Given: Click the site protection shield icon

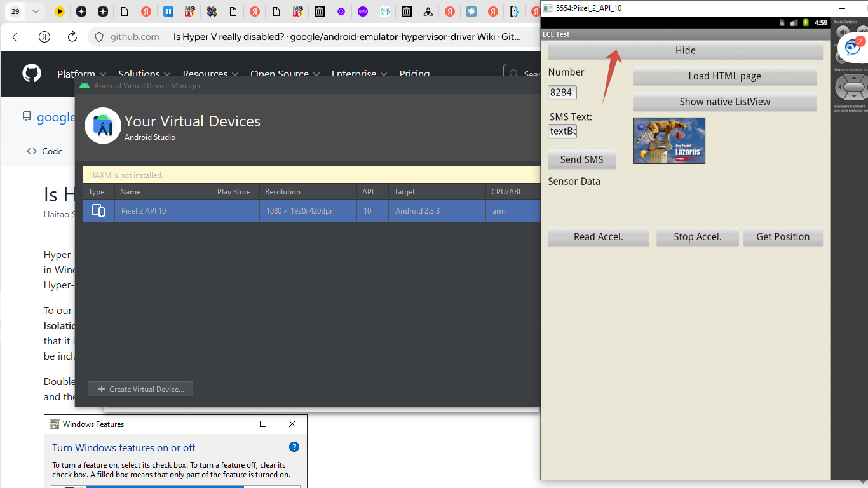Looking at the screenshot, I should click(98, 37).
